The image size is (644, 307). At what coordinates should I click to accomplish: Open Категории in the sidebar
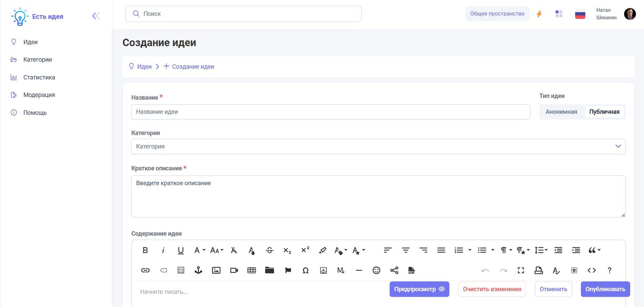pyautogui.click(x=38, y=60)
